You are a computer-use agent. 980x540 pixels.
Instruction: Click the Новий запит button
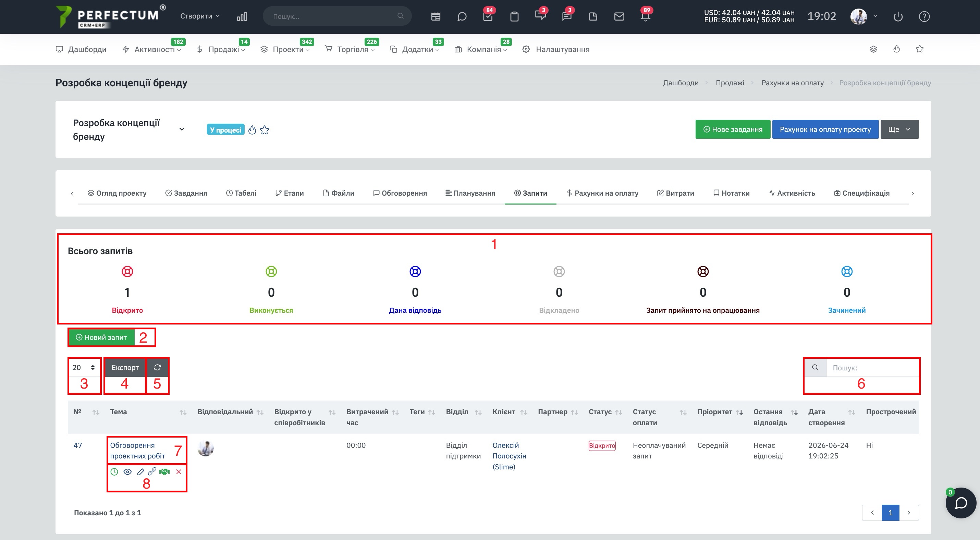(x=101, y=337)
